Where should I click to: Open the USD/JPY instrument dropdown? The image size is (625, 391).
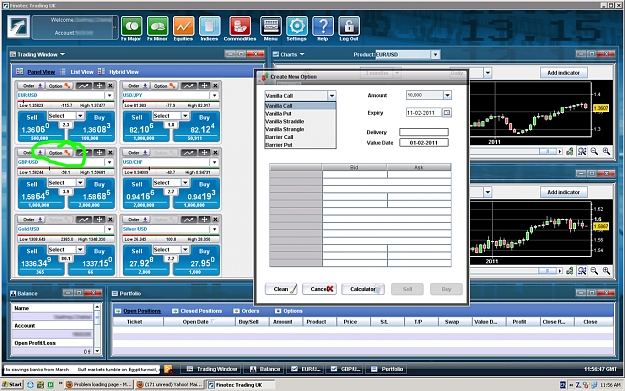214,96
